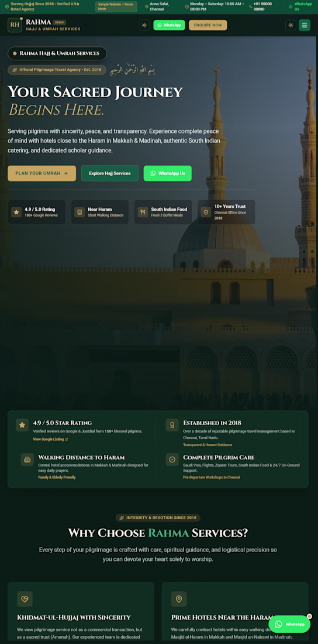Click the checkmark icon beside Complete Pilgrim Care

pyautogui.click(x=172, y=460)
